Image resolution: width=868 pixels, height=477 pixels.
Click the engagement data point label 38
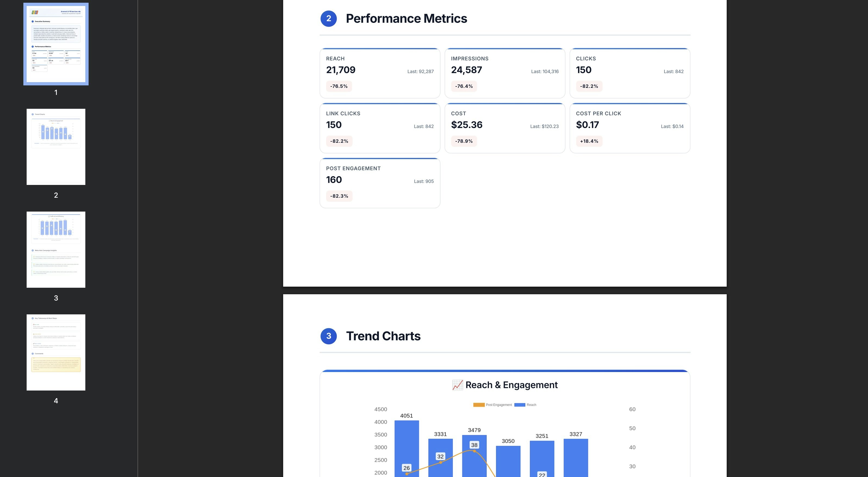pyautogui.click(x=474, y=445)
